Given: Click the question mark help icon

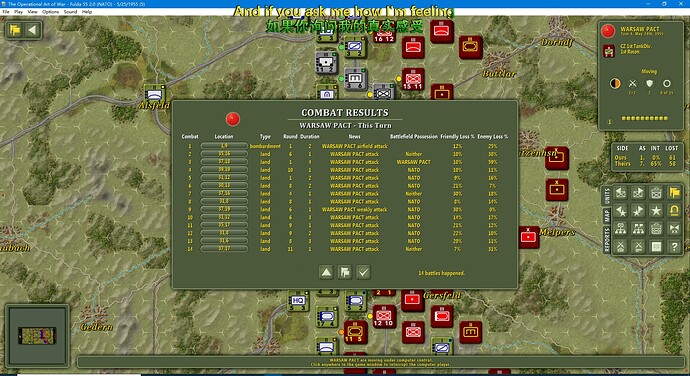Looking at the screenshot, I should (674, 247).
